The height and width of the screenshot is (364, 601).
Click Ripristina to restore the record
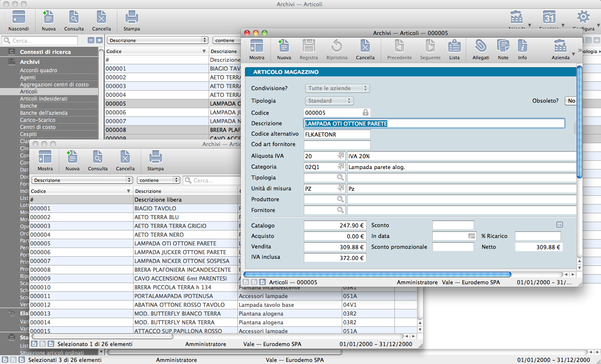point(336,47)
